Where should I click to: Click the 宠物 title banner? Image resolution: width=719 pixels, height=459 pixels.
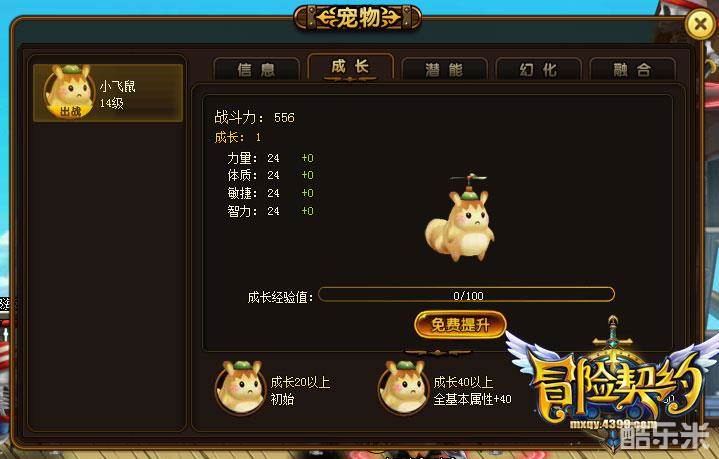[x=357, y=18]
